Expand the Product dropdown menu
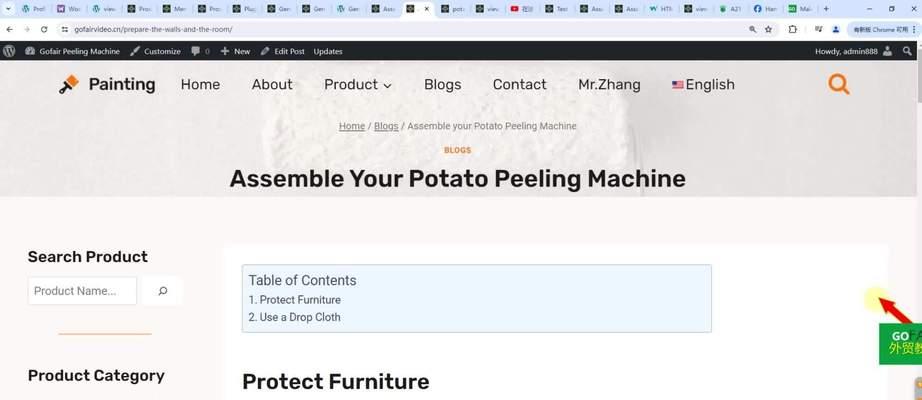 click(358, 85)
